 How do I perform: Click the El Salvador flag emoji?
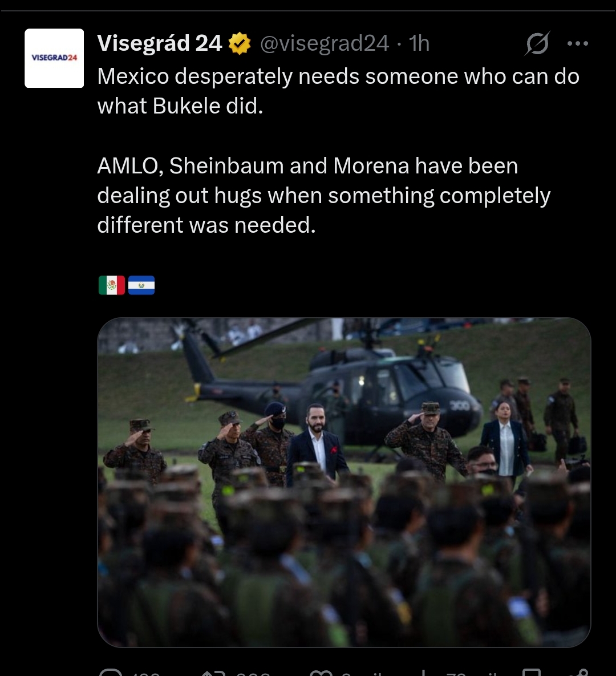point(141,285)
